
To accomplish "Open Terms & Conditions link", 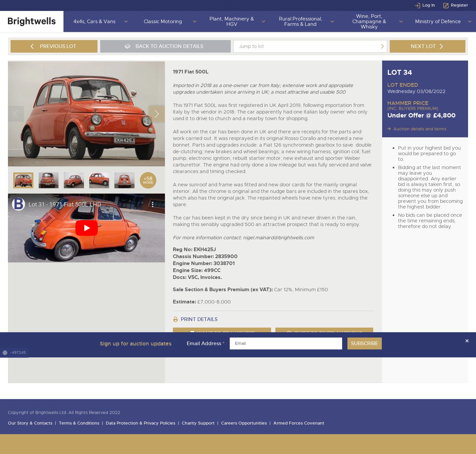I will pos(79,423).
